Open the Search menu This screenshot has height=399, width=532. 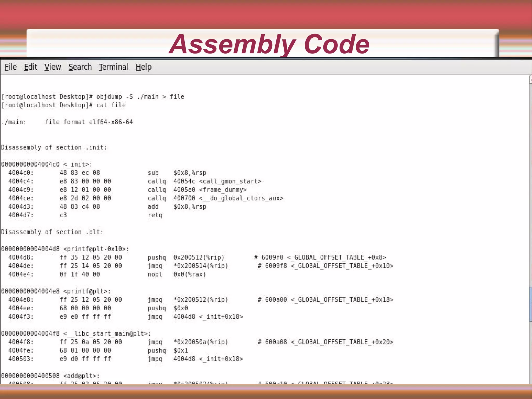tap(80, 67)
